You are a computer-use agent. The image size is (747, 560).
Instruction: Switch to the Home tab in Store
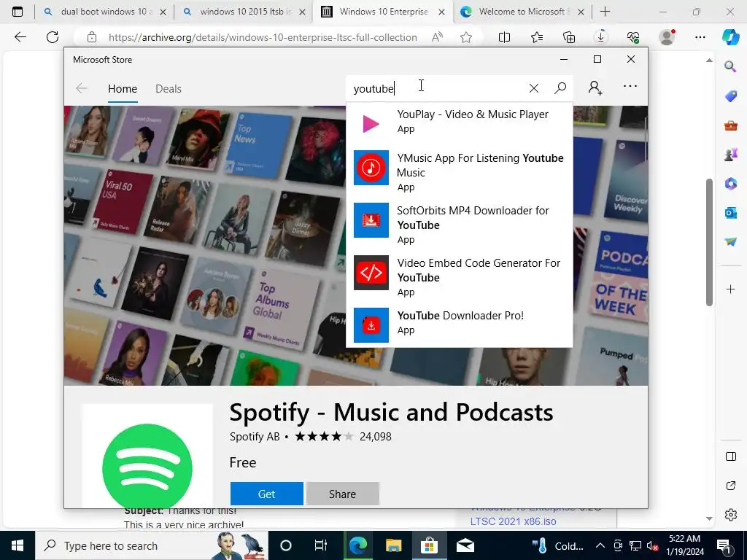(123, 88)
